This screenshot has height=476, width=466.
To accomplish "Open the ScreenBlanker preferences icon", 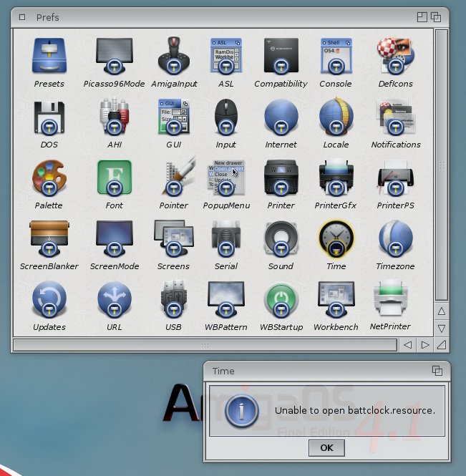I will point(49,239).
